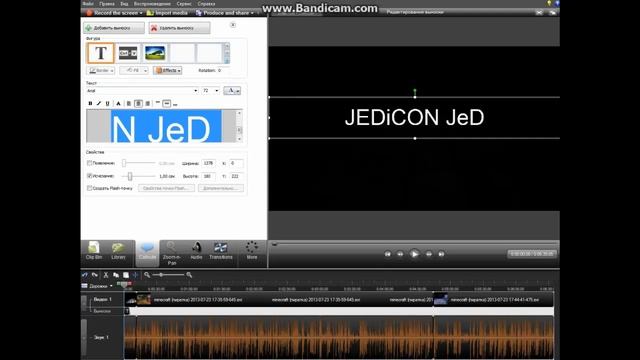
Task: Jump to the previous clip
Action: (387, 254)
